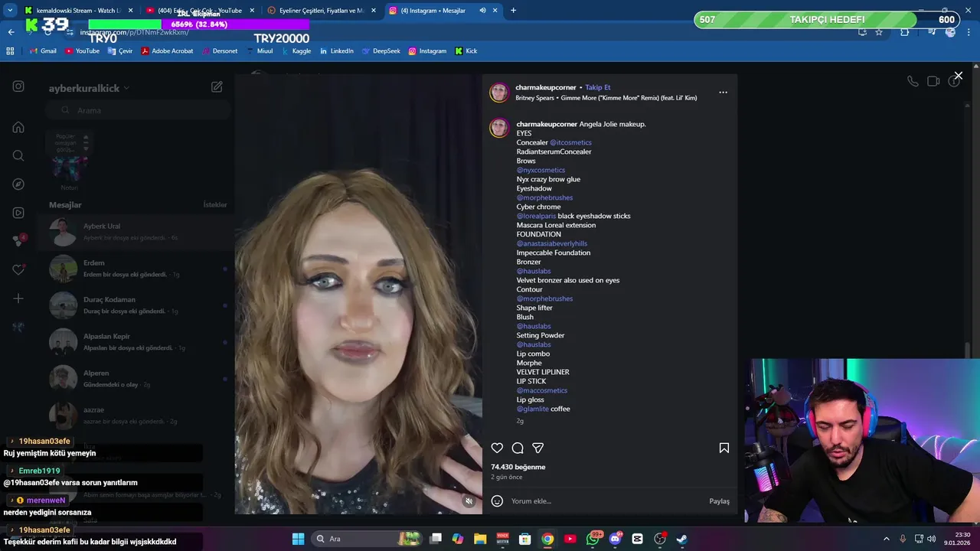Viewport: 980px width, 551px height.
Task: Start voice call with phone icon
Action: 913,81
